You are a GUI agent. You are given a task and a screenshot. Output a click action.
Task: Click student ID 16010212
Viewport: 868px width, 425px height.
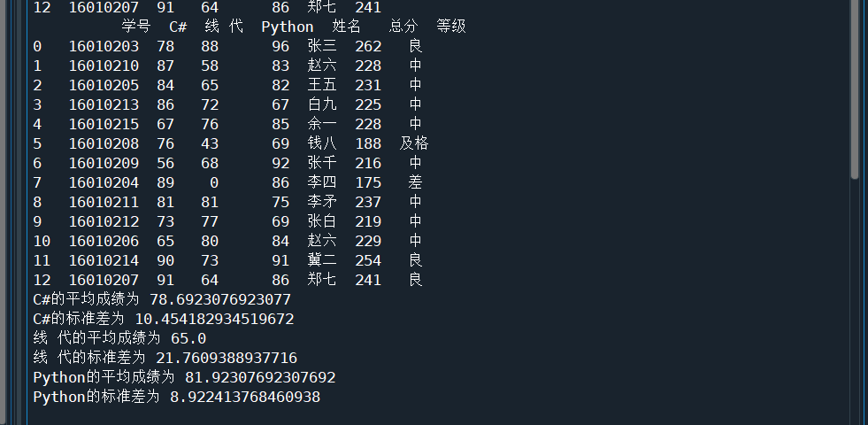click(x=104, y=221)
